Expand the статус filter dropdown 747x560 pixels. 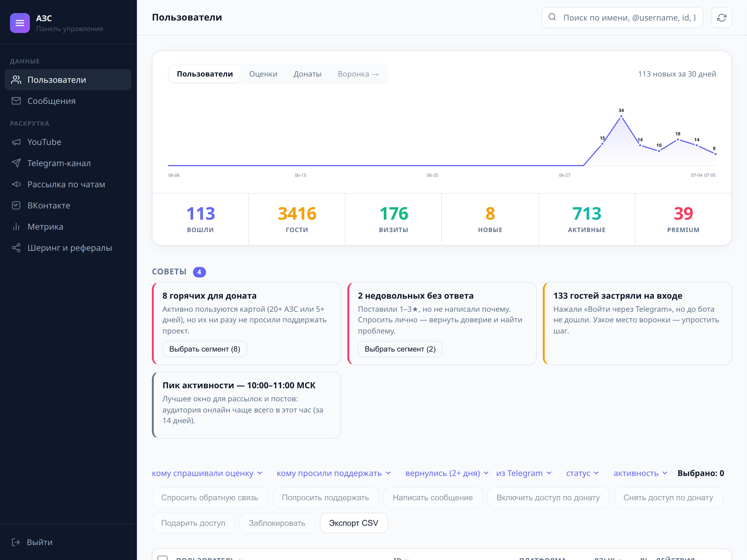(x=582, y=473)
